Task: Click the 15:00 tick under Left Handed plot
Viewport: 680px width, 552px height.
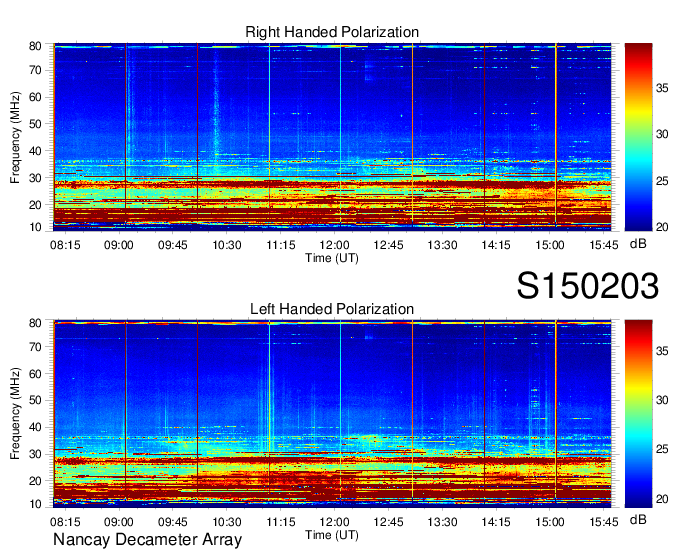Action: tap(550, 522)
